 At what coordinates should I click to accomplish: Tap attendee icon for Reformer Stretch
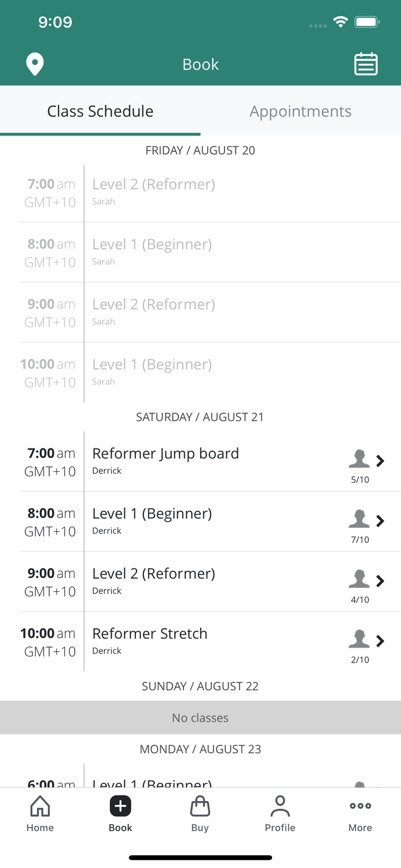(x=359, y=639)
